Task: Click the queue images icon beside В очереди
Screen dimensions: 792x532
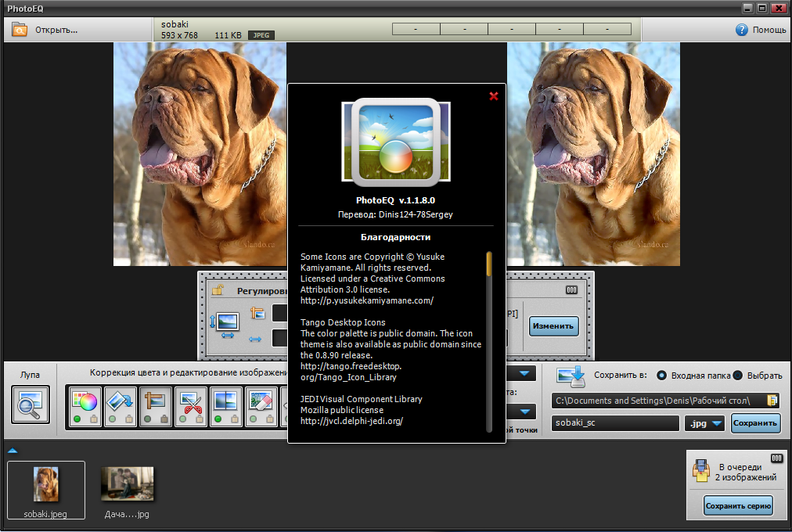Action: click(x=700, y=470)
